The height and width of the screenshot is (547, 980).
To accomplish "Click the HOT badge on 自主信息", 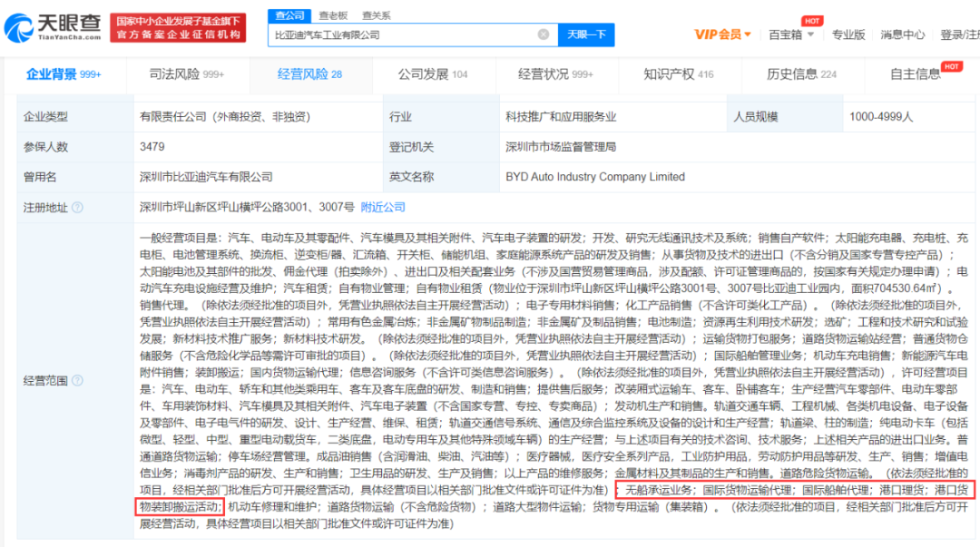I will click(953, 65).
